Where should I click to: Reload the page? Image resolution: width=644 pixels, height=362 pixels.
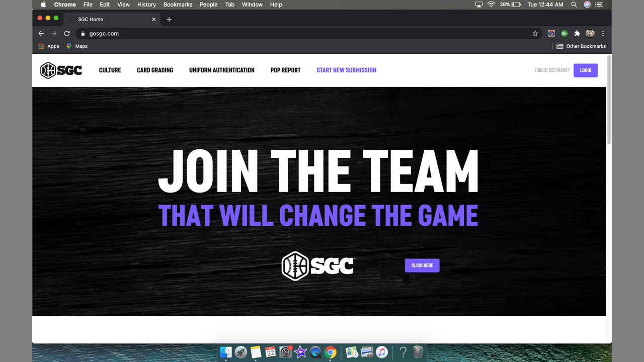click(67, 34)
